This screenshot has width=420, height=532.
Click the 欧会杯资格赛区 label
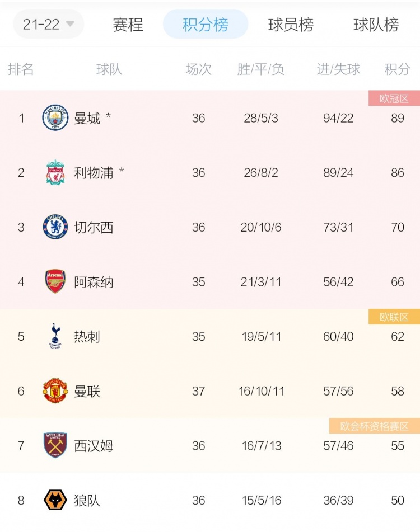coord(375,426)
